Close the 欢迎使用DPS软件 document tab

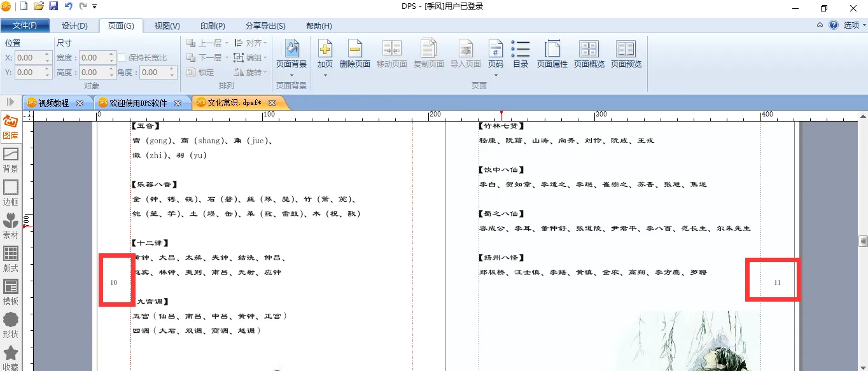coord(178,103)
